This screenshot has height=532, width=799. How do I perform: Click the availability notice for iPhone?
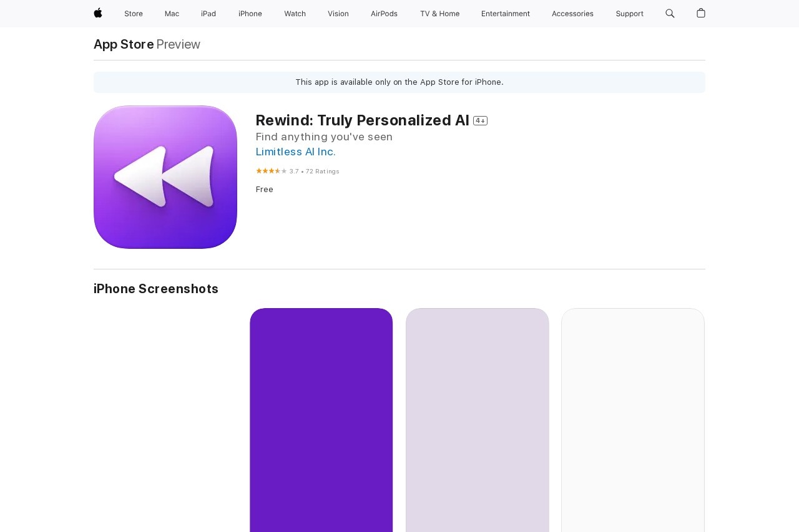tap(399, 82)
